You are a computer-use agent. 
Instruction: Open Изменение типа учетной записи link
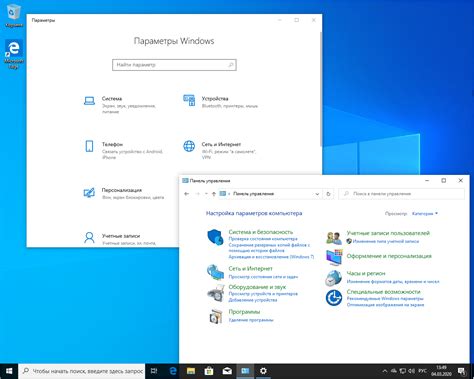[386, 241]
